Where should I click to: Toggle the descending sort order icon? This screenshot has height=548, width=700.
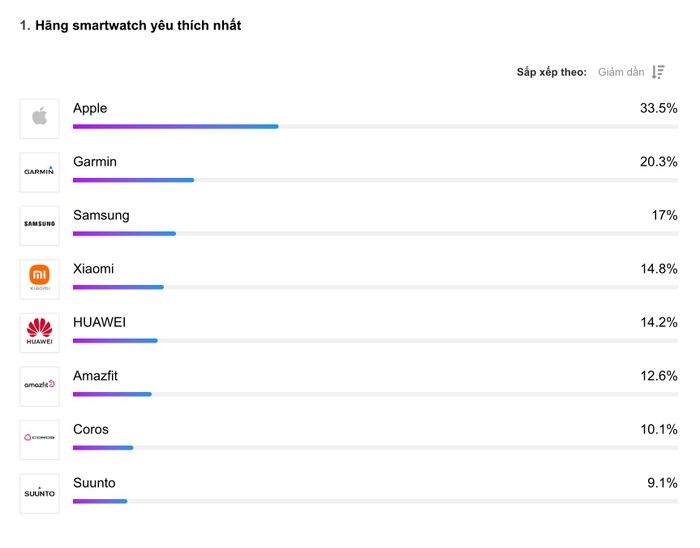click(x=658, y=72)
